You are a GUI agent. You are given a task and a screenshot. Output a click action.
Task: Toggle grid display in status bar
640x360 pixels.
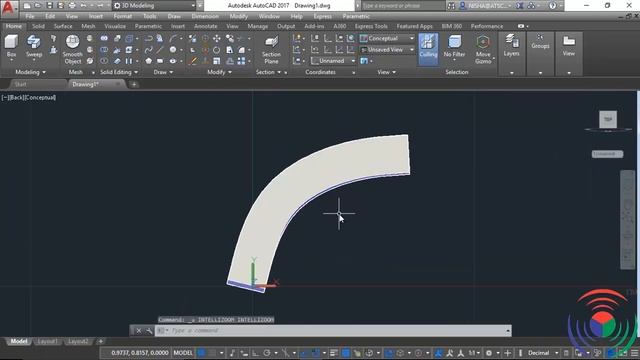202,353
